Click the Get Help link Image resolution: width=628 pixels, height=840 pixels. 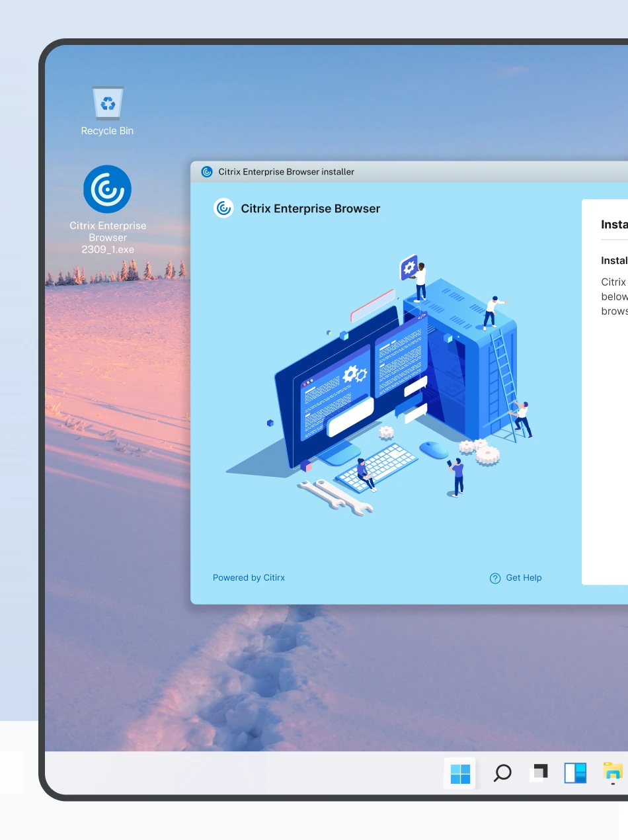[x=516, y=578]
